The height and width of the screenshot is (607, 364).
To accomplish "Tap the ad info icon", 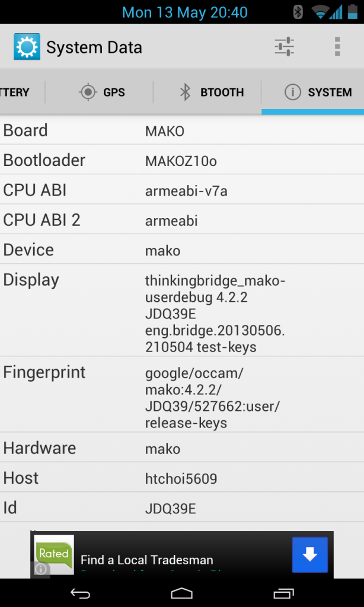I will pos(40,569).
